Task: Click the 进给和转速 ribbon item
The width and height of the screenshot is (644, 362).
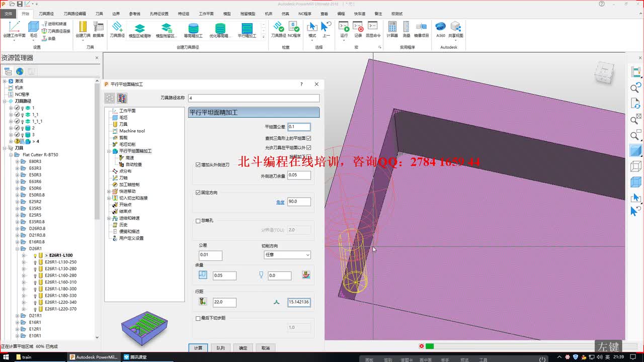Action: click(54, 24)
